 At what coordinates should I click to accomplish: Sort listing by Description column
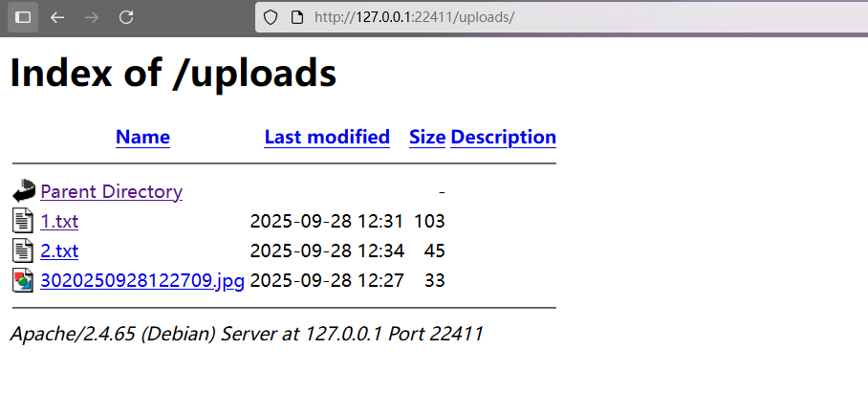tap(503, 138)
